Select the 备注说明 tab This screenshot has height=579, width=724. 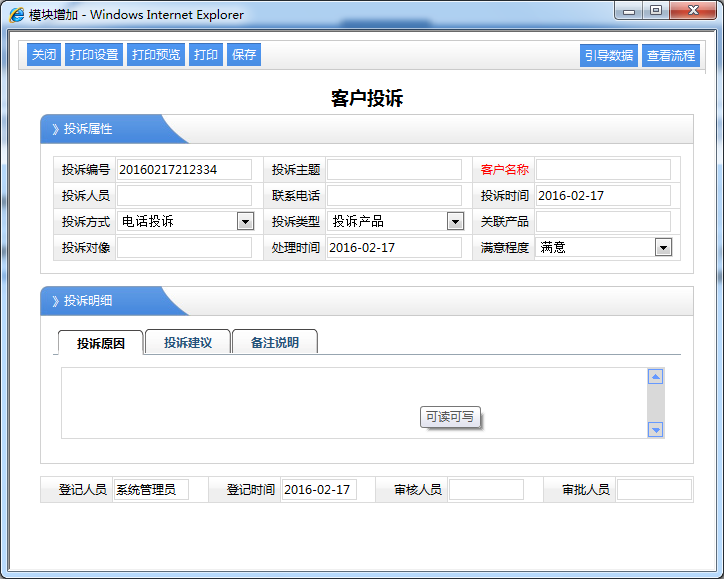pyautogui.click(x=274, y=342)
